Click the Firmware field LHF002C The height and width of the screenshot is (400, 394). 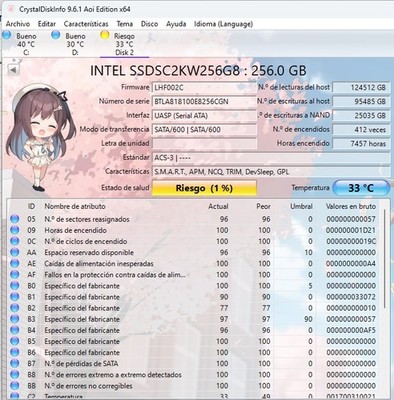(x=204, y=88)
